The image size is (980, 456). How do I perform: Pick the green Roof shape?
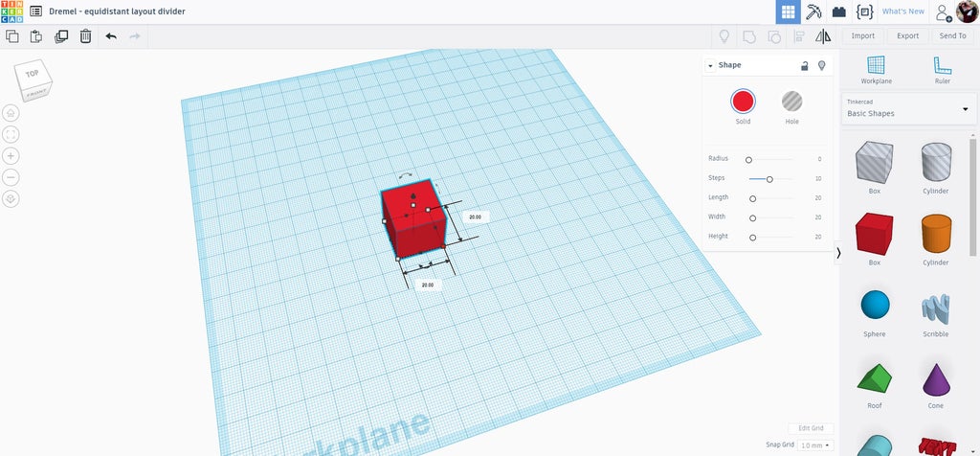point(875,377)
